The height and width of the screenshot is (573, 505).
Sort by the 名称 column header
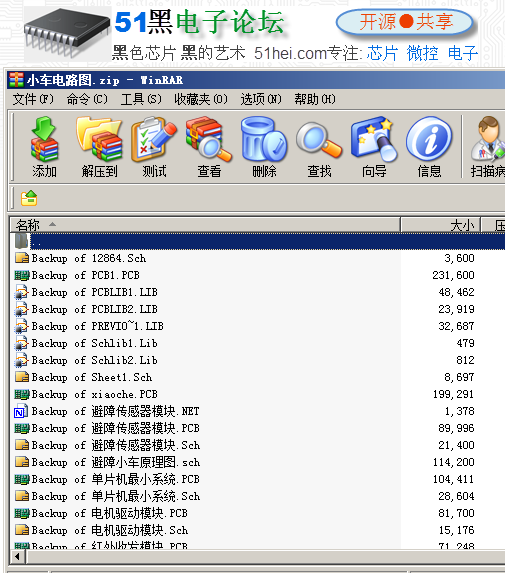[205, 225]
